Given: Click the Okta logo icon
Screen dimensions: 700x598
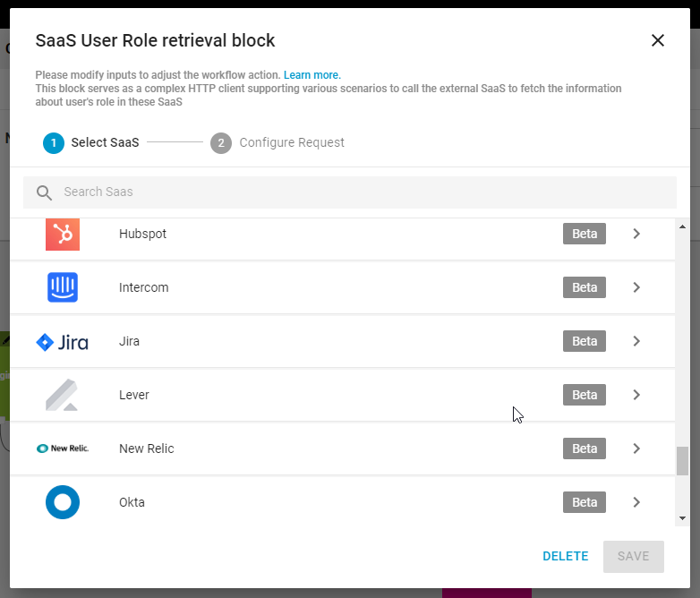Looking at the screenshot, I should coord(63,502).
